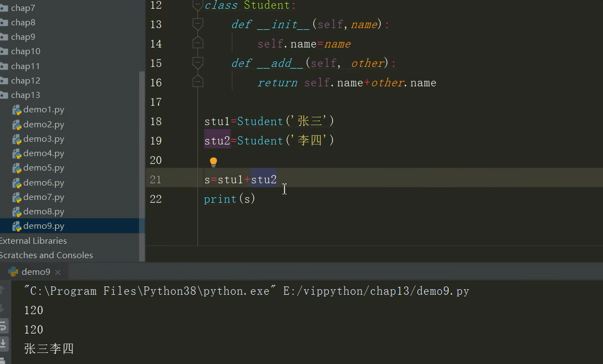The height and width of the screenshot is (364, 603).
Task: Click the print icon in run toolbar
Action: 3,360
